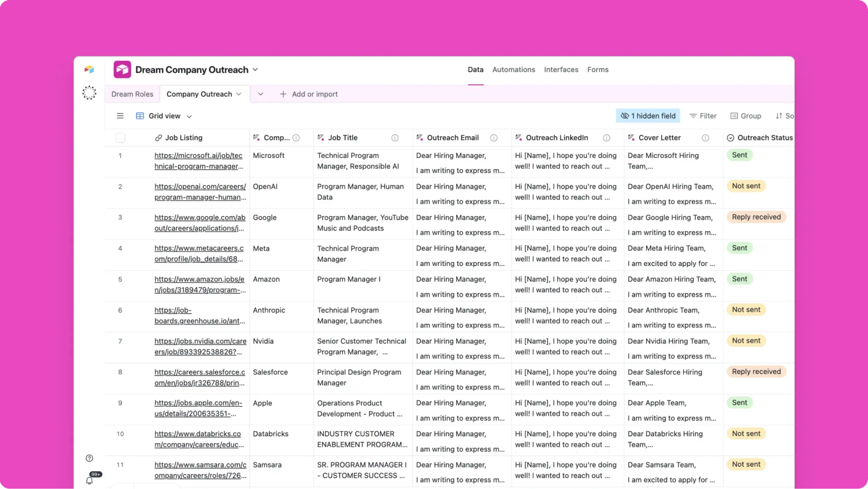The height and width of the screenshot is (489, 868).
Task: Open the Google careers job link
Action: [x=200, y=223]
